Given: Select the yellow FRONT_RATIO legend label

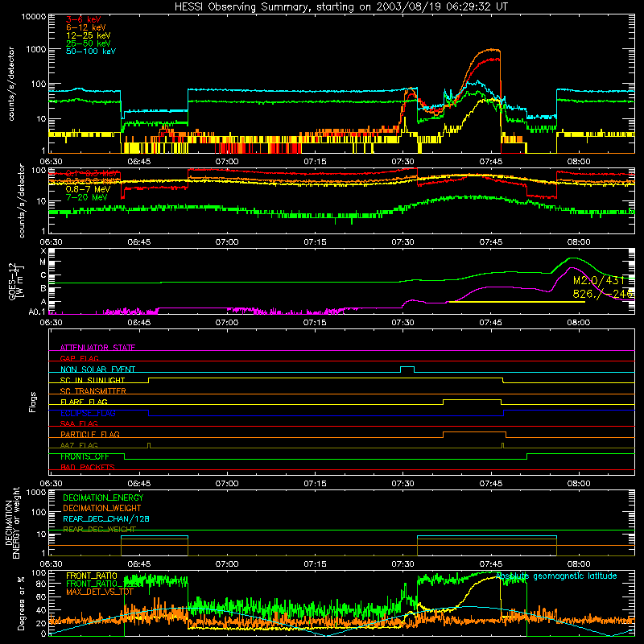Looking at the screenshot, I should click(92, 576).
